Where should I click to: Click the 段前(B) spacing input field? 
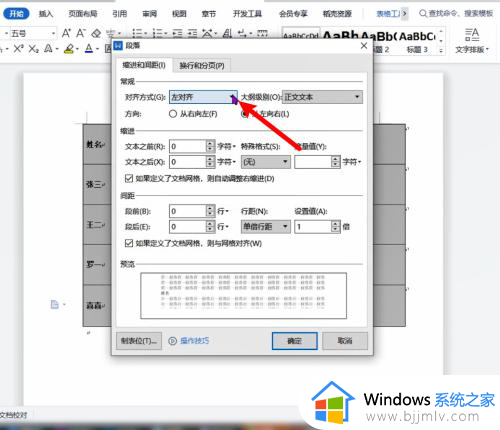pyautogui.click(x=188, y=211)
